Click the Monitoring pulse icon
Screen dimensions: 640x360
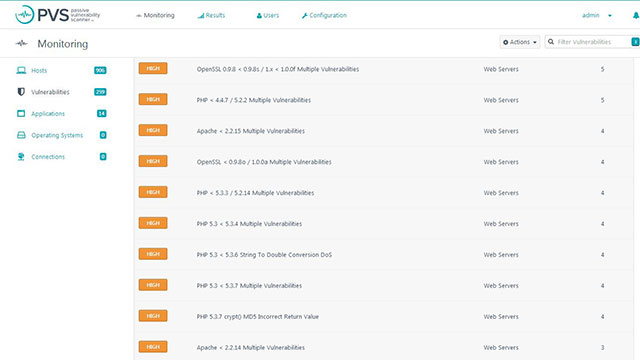(x=22, y=43)
